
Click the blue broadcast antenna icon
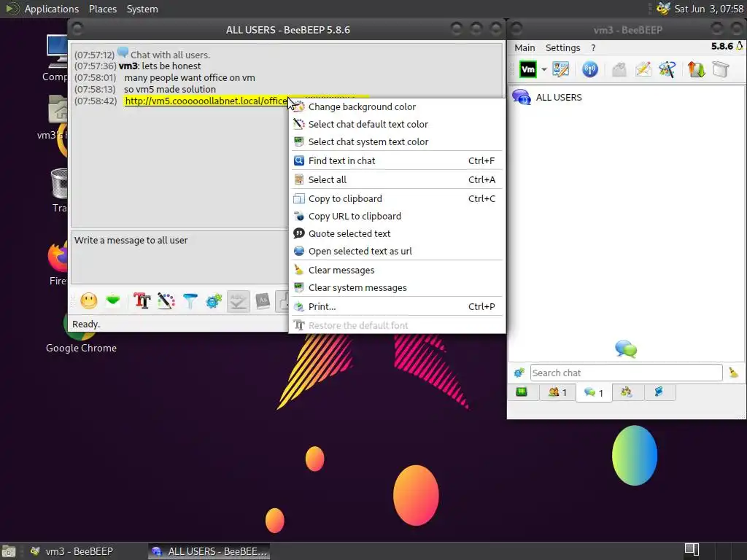click(x=589, y=69)
